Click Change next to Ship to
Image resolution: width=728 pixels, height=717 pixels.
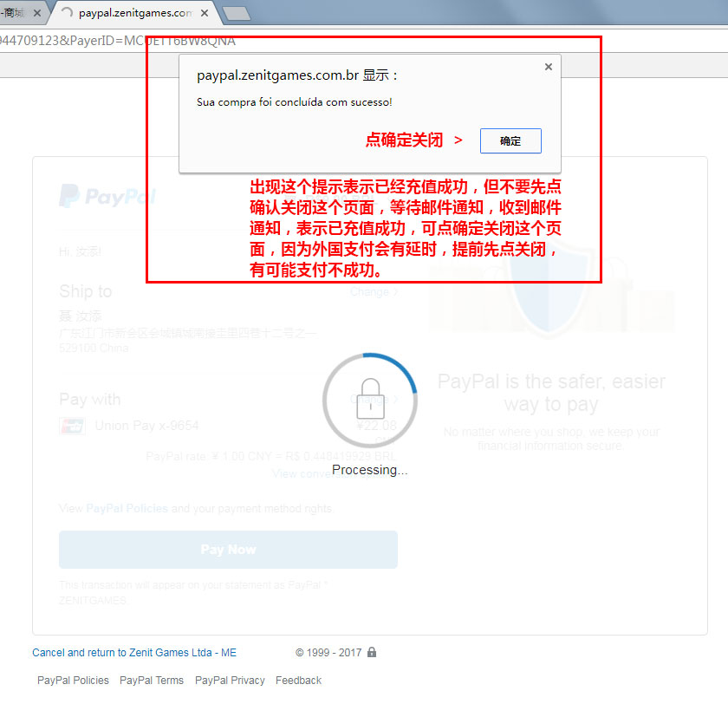(x=374, y=292)
